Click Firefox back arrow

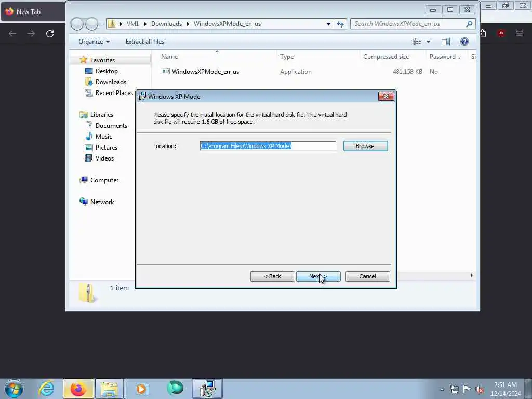(12, 33)
